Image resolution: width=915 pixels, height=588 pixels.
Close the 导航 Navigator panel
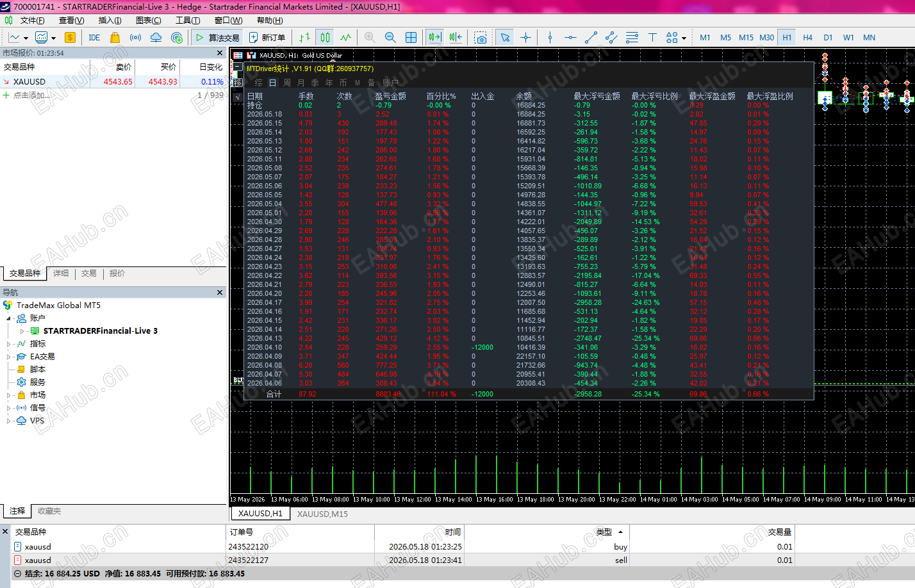[220, 293]
